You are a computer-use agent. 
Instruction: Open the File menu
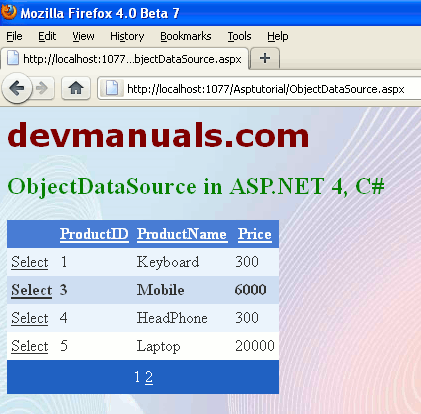pyautogui.click(x=14, y=36)
